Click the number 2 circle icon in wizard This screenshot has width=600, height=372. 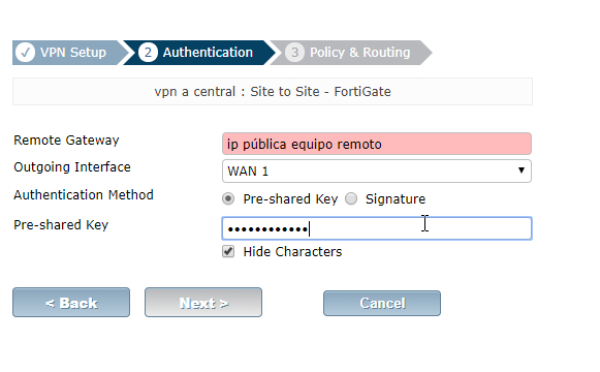tap(148, 52)
